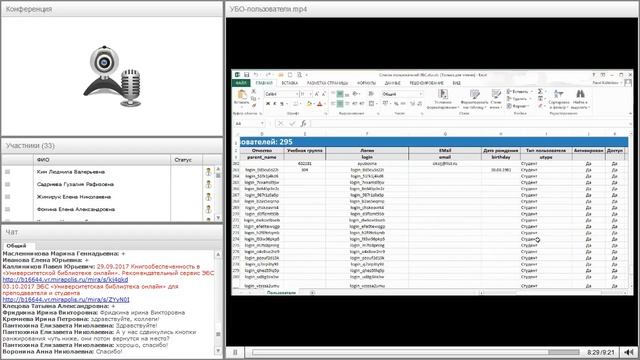This screenshot has width=640, height=360.
Task: Open the first chat link b16644.vr.mirapolis.ru
Action: [x=65, y=280]
